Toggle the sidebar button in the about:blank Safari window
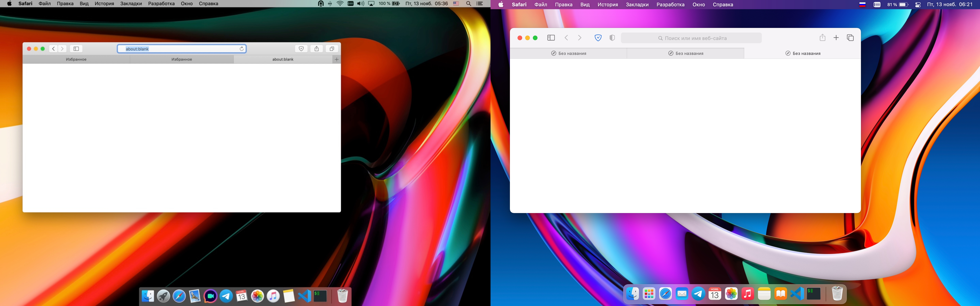The image size is (980, 306). point(76,49)
